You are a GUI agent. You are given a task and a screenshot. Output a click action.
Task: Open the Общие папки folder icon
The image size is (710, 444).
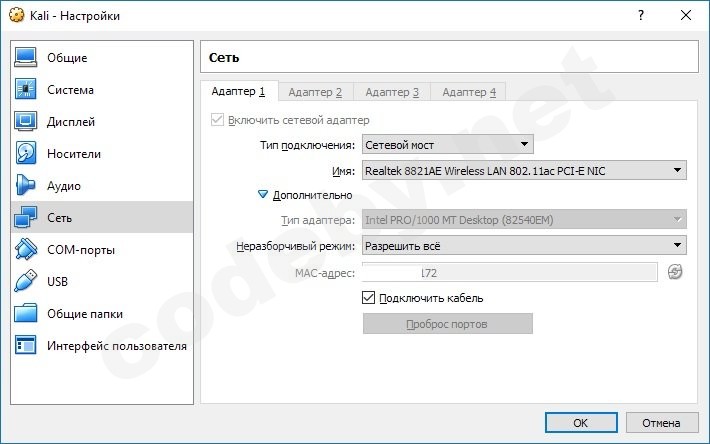[25, 313]
